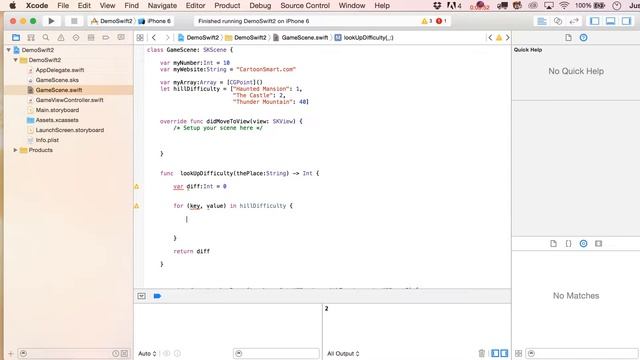Screen dimensions: 640x360
Task: Jump to previous issue arrow
Action: click(490, 38)
